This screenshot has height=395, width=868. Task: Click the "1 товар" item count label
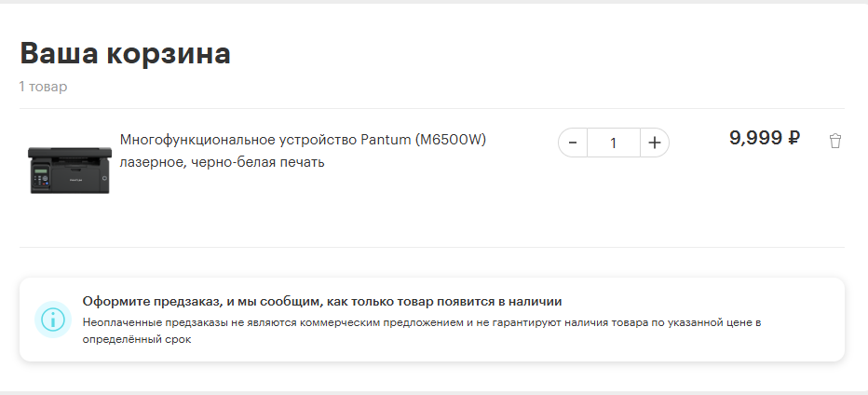43,87
